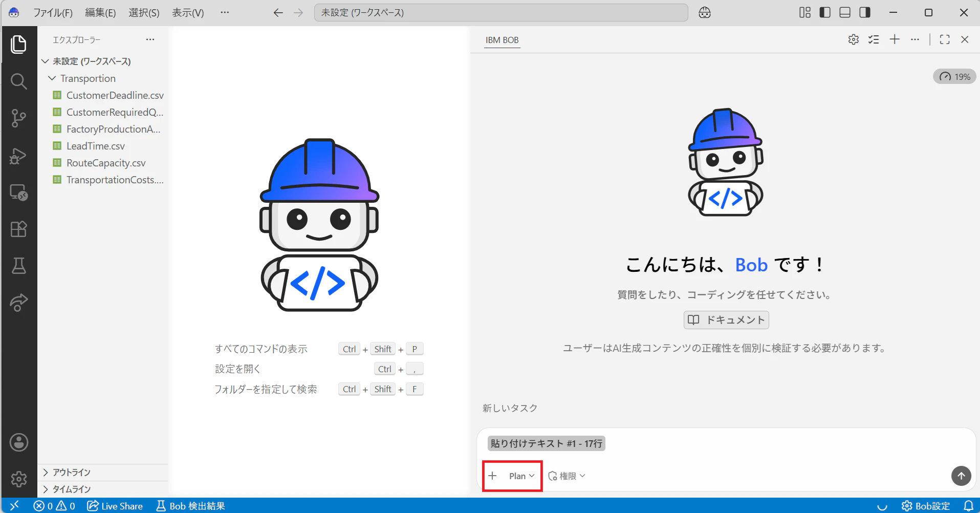Screen dimensions: 980x513
Task: Open the Plan mode dropdown
Action: 521,476
